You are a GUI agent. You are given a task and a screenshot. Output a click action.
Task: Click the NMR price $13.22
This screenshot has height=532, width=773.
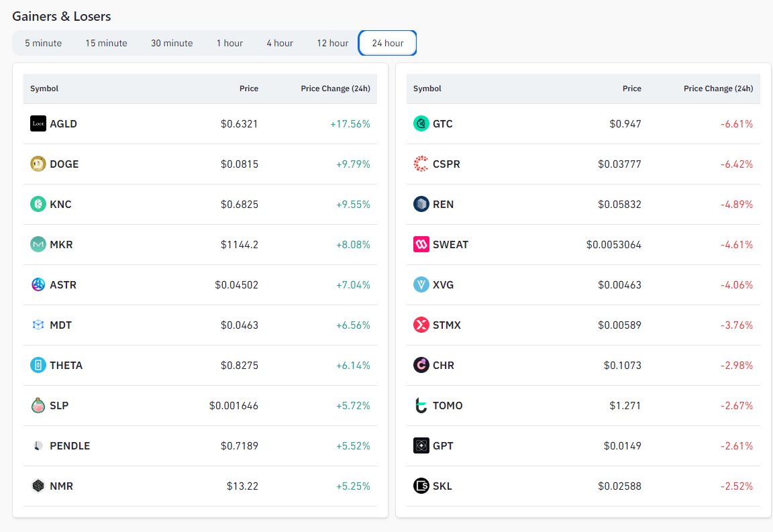click(x=242, y=486)
